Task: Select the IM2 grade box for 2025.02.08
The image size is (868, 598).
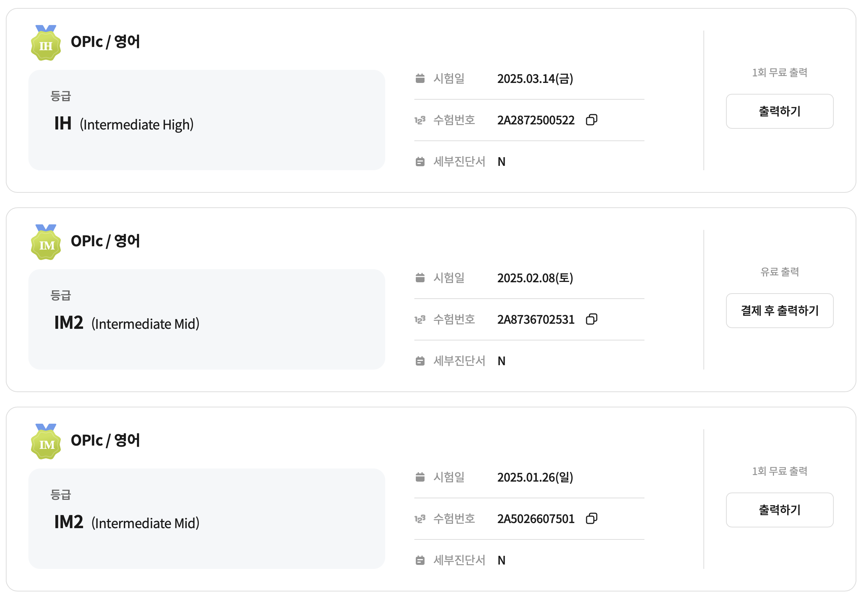Action: 206,319
